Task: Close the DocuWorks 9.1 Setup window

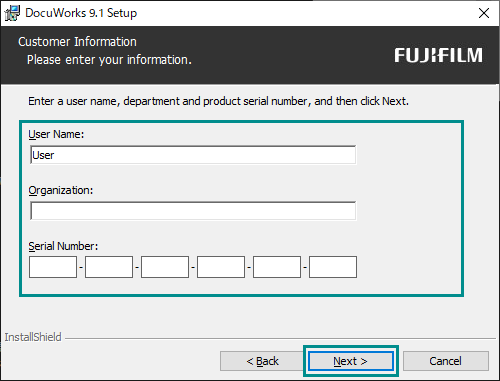Action: [484, 13]
